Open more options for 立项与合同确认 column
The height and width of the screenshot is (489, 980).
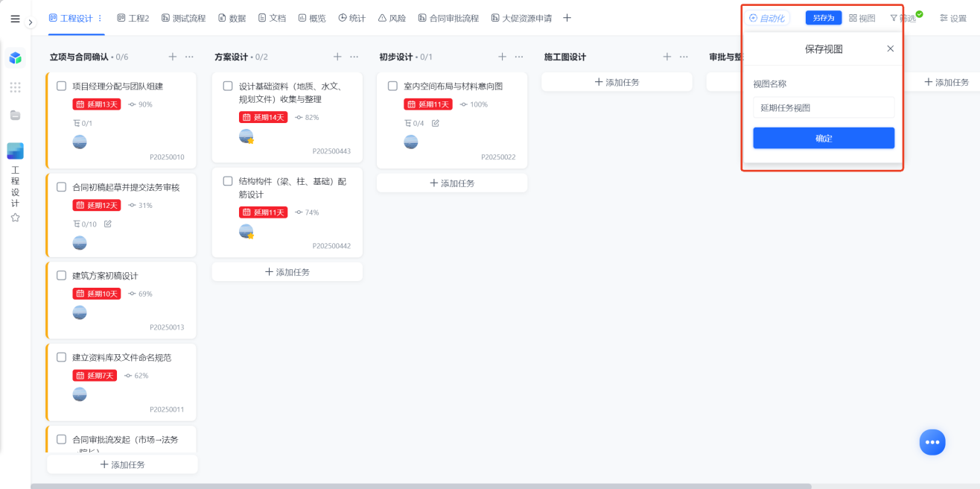(x=189, y=57)
